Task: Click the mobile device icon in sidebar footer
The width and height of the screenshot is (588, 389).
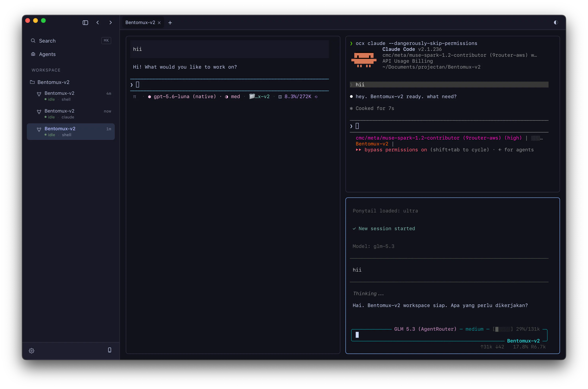Action: point(109,350)
